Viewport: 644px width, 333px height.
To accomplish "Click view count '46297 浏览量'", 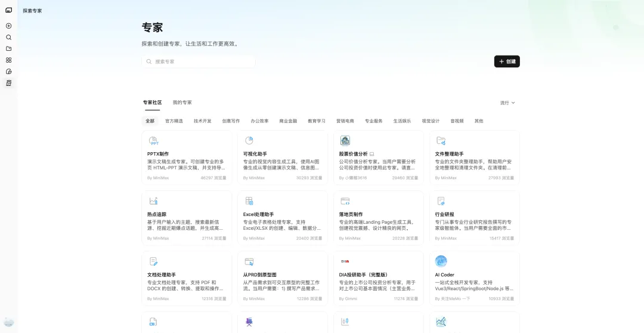I will coord(213,178).
